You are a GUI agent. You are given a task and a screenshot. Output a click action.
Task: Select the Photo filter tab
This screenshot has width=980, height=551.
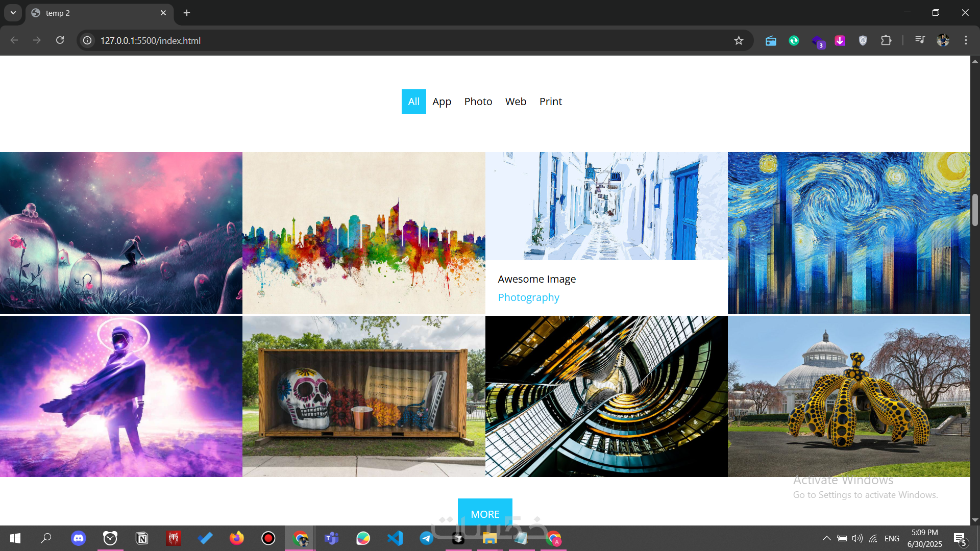pos(478,102)
